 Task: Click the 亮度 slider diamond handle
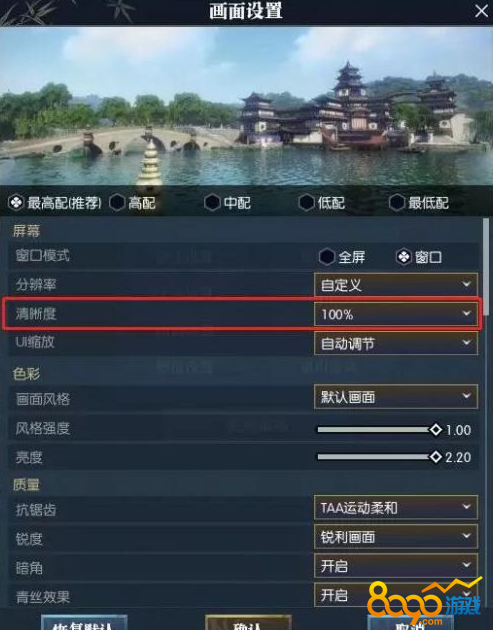coord(436,457)
